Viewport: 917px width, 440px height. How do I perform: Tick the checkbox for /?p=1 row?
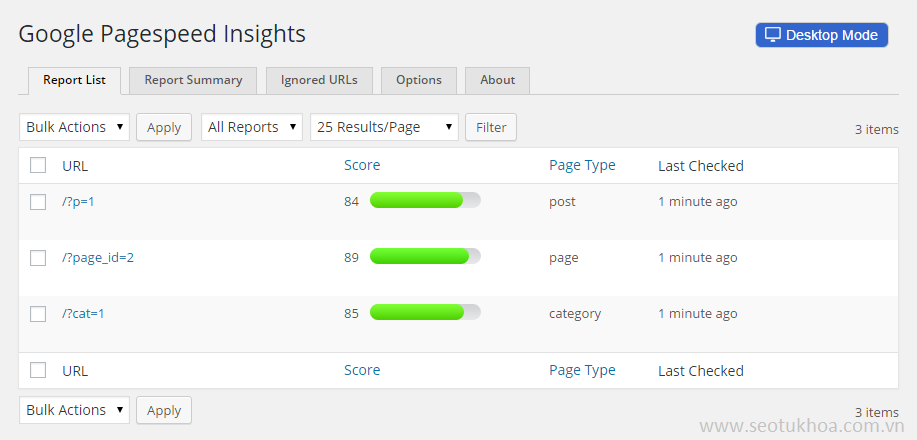[x=38, y=202]
